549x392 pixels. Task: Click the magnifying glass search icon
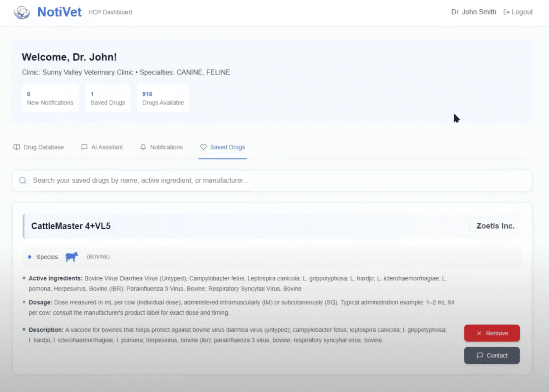(x=23, y=181)
